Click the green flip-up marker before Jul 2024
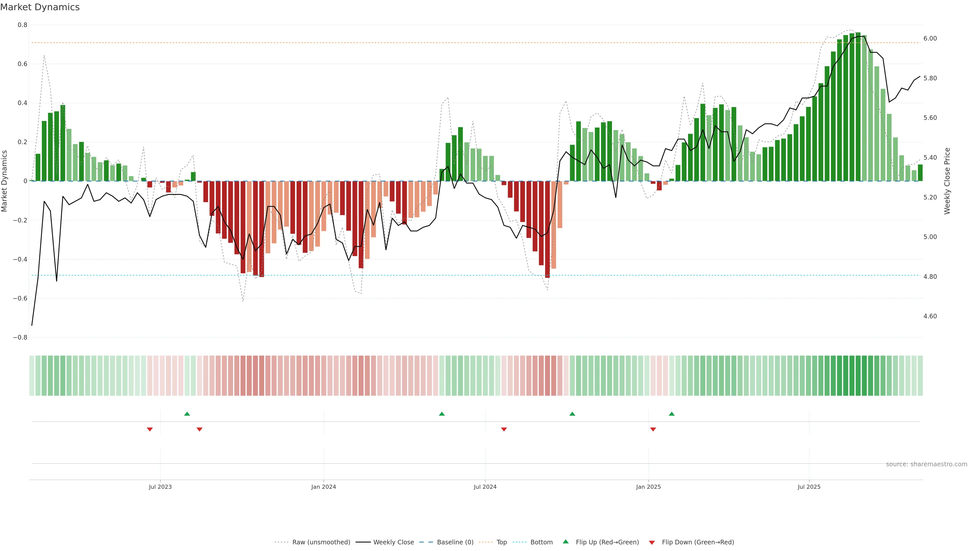 point(442,414)
